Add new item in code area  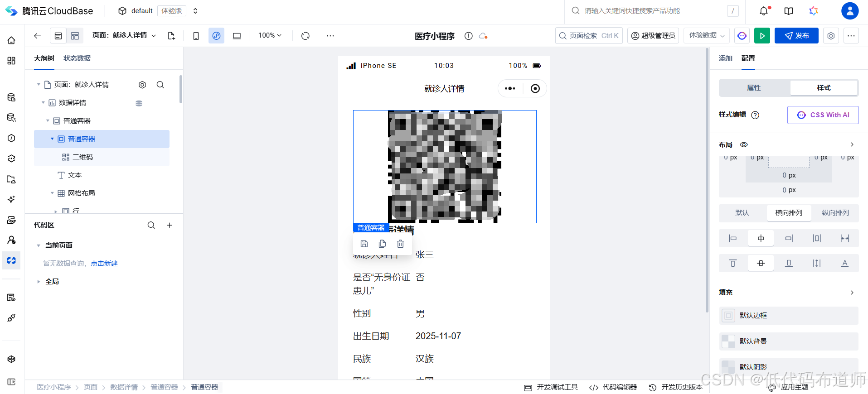pyautogui.click(x=170, y=225)
